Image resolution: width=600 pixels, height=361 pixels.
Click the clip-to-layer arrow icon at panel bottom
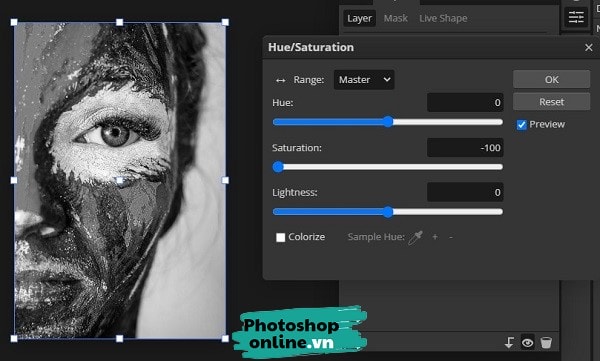tap(509, 343)
